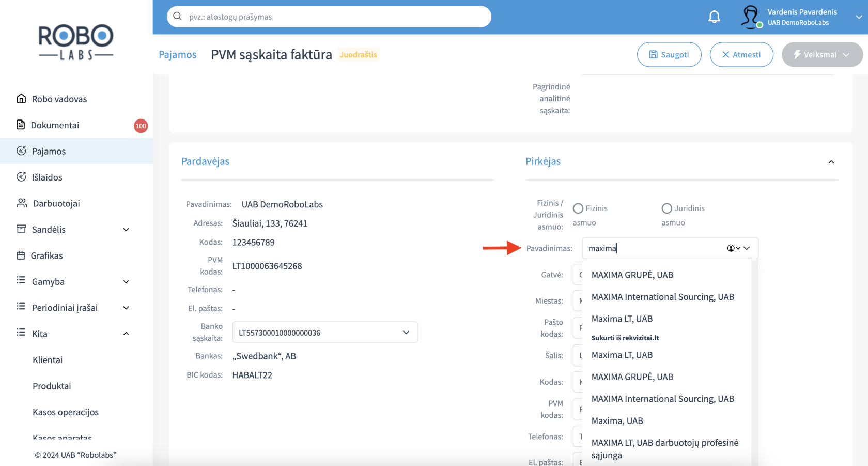Click the Grafikas calendar icon

pyautogui.click(x=21, y=255)
